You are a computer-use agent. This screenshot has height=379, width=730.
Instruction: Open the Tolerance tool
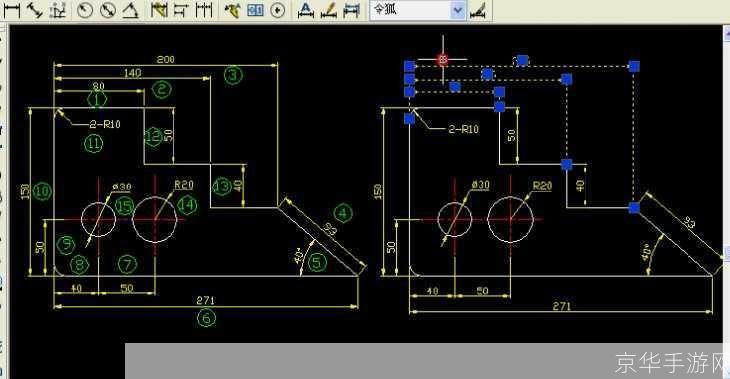click(255, 10)
